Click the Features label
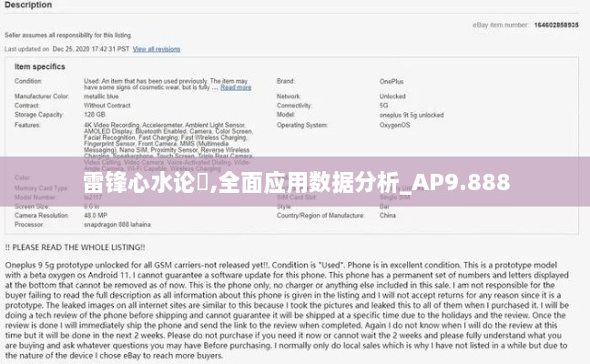The height and width of the screenshot is (364, 590). point(27,125)
